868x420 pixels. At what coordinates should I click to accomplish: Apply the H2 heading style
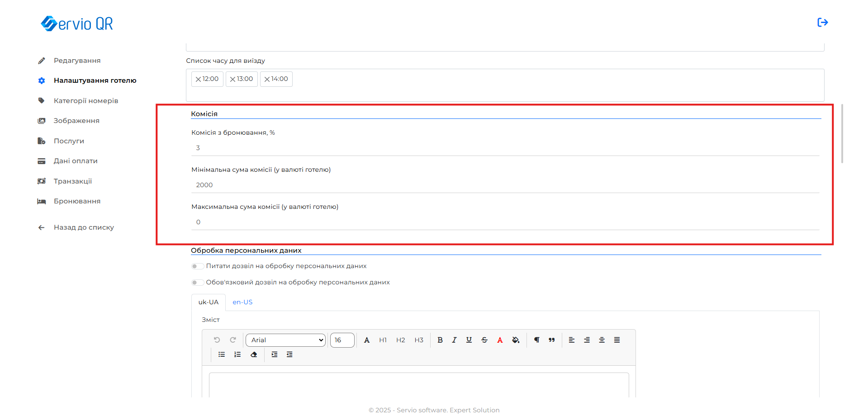(x=400, y=340)
